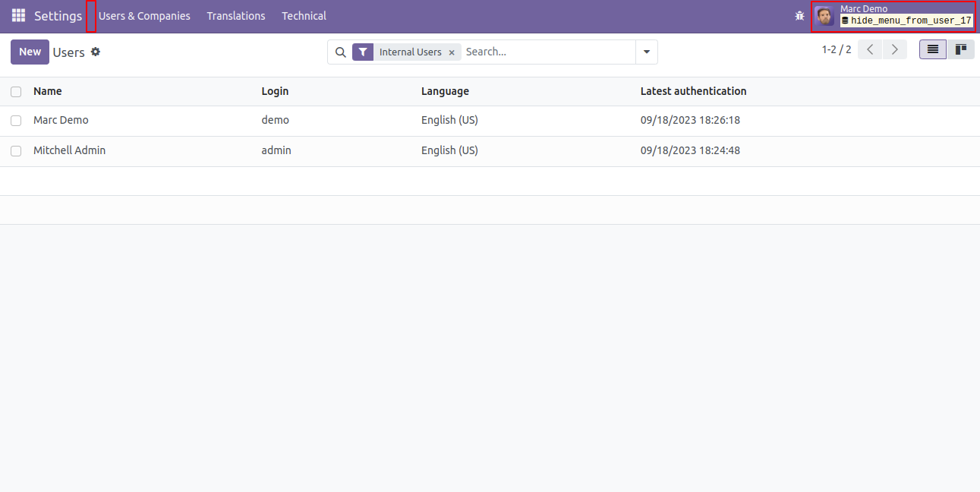Expand the search options dropdown arrow
This screenshot has height=492, width=980.
(647, 52)
